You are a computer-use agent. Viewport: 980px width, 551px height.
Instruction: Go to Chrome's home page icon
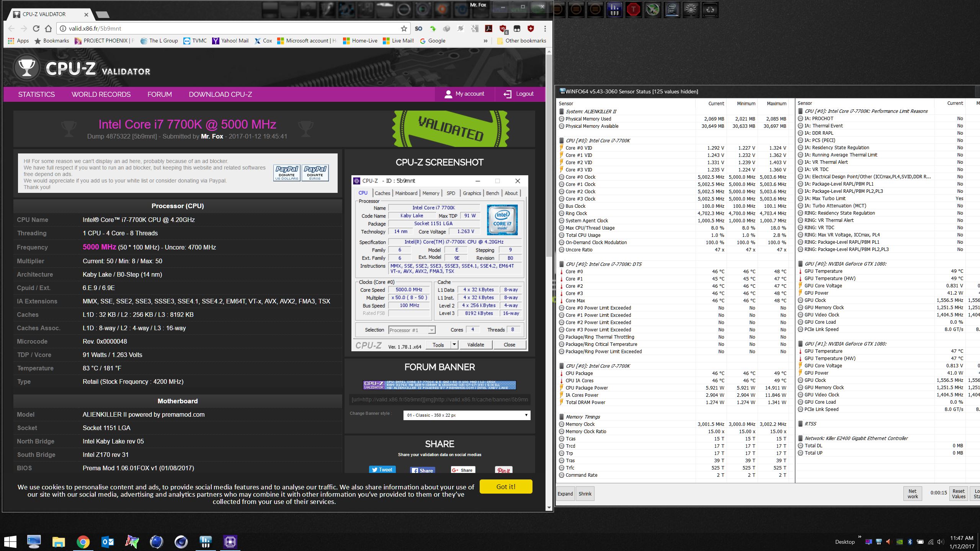[x=48, y=29]
